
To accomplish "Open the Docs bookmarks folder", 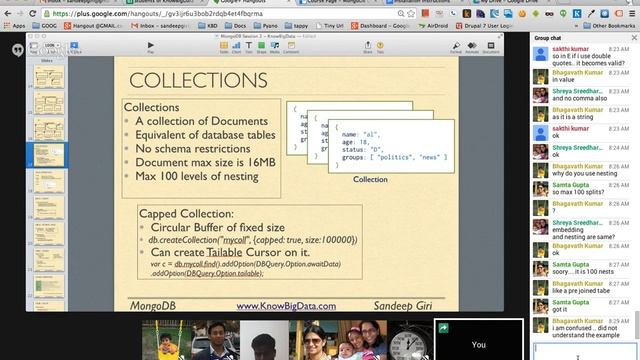I will (236, 26).
